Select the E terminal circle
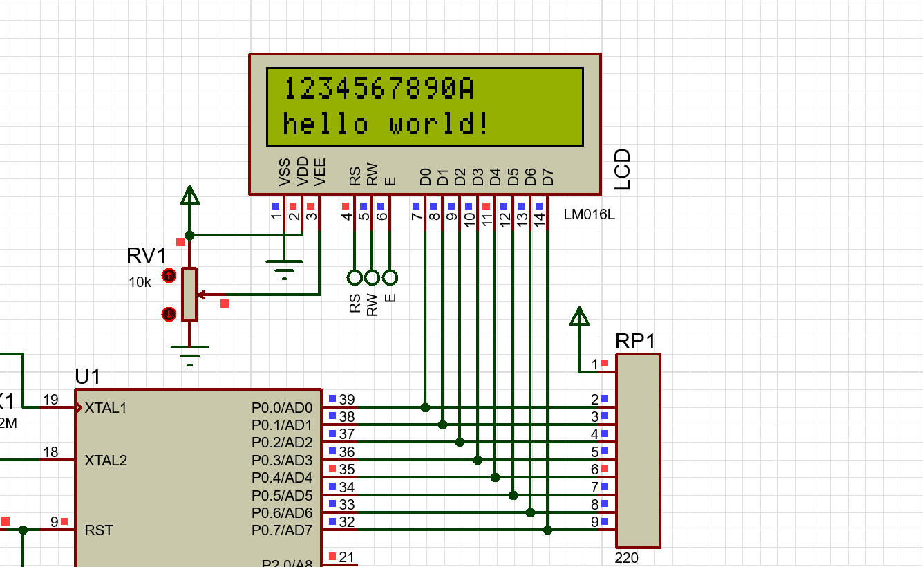Image resolution: width=924 pixels, height=567 pixels. tap(390, 277)
